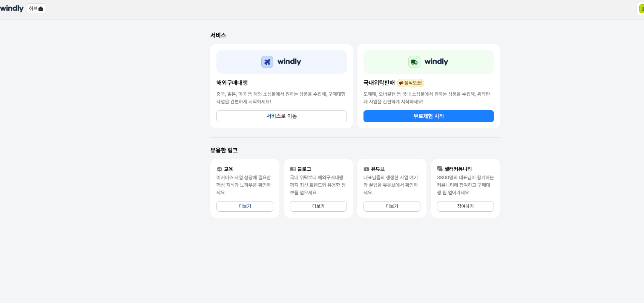644x303 pixels.
Task: Click the windly banner in 국내위탁판매 card
Action: [x=429, y=62]
